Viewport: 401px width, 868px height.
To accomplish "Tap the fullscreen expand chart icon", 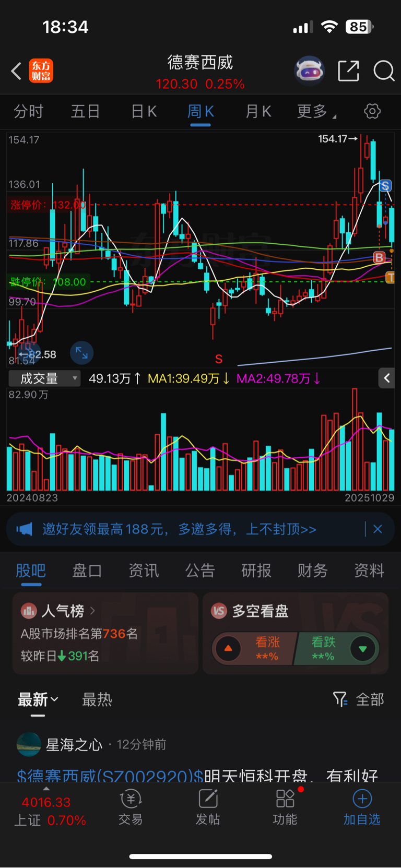I will click(82, 353).
